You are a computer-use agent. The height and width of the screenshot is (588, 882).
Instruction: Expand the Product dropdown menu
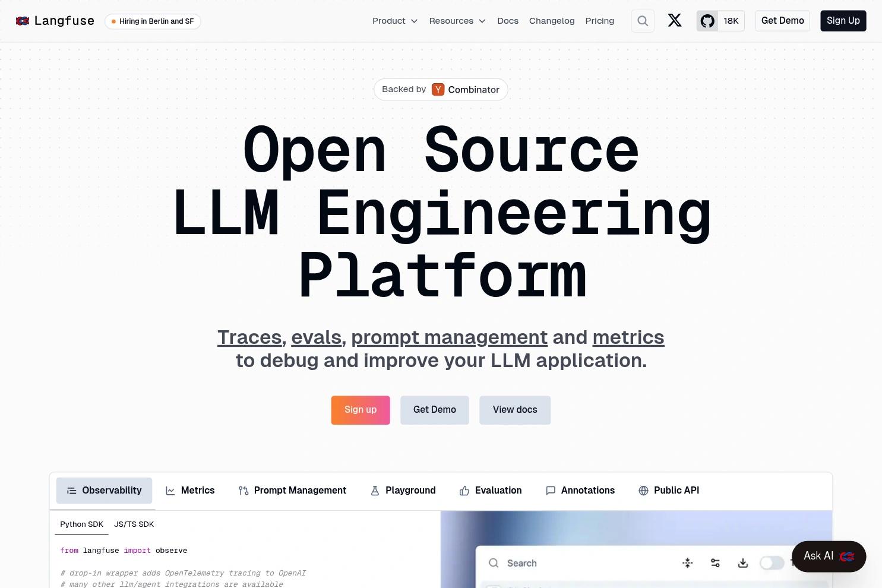(395, 21)
